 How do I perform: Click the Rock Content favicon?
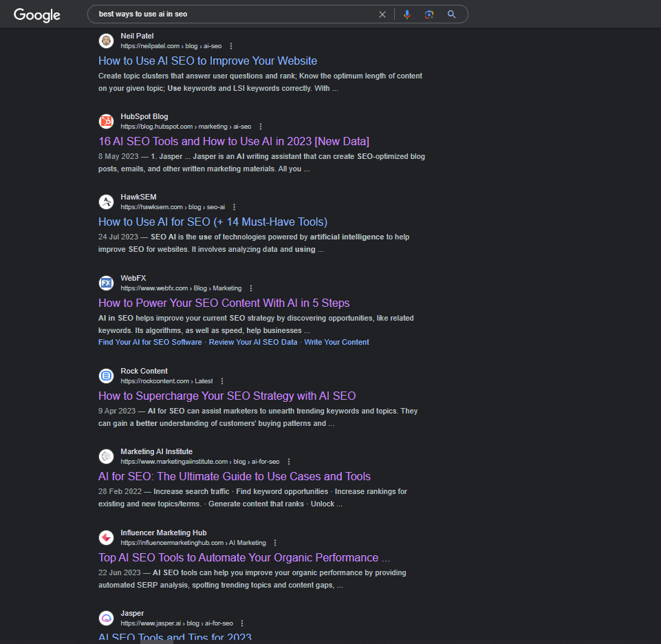pyautogui.click(x=106, y=376)
